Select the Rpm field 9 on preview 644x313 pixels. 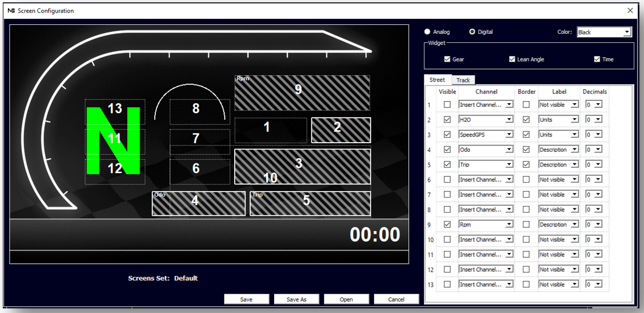click(302, 92)
